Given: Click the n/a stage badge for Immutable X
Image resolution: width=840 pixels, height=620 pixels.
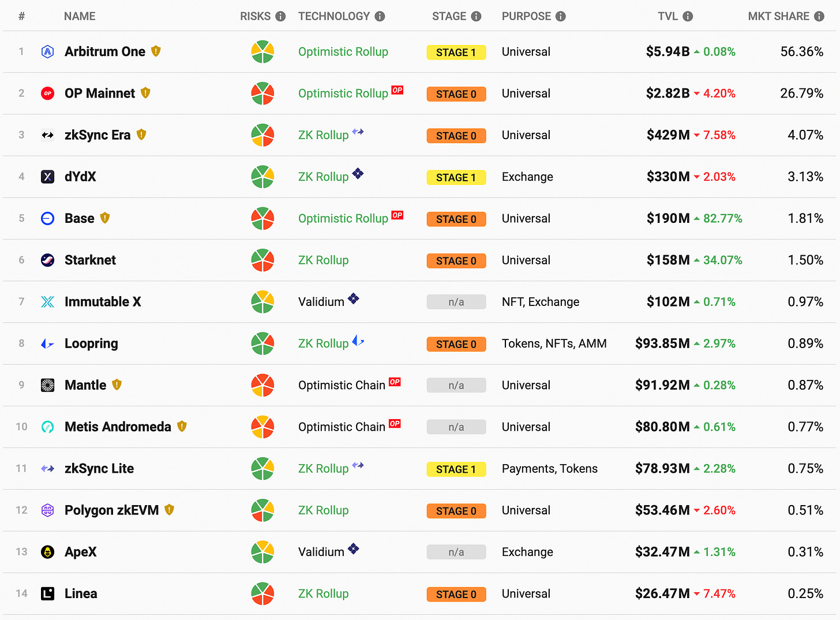Looking at the screenshot, I should 456,302.
